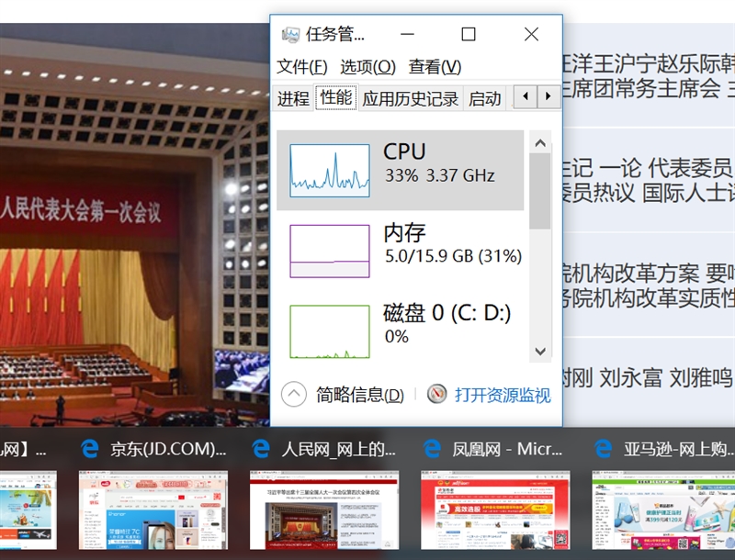Click the resource monitor gauge icon
Screen dimensions: 735x560
(436, 395)
